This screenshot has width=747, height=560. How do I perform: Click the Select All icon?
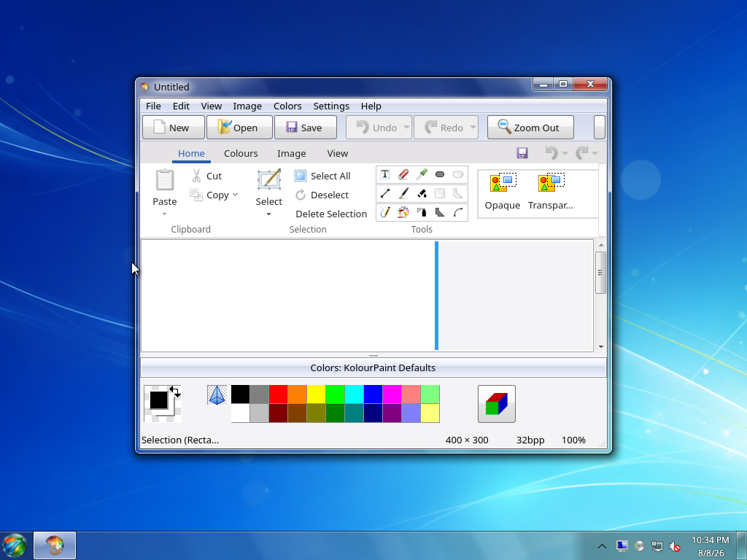tap(301, 176)
